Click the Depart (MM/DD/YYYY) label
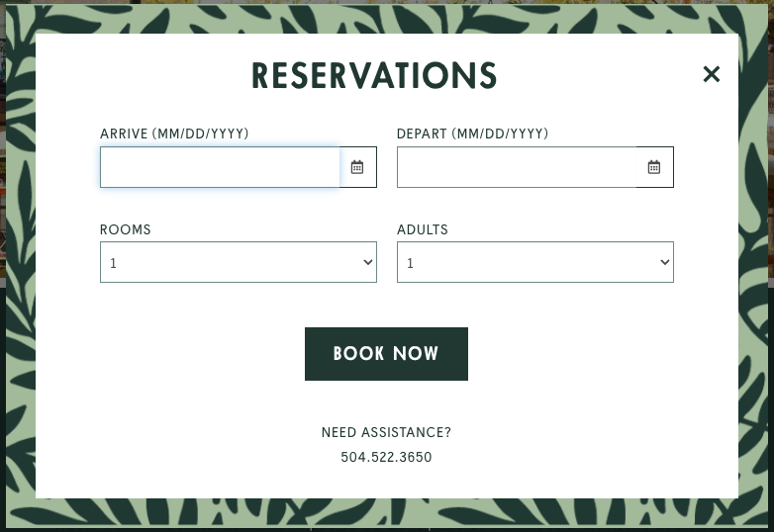This screenshot has width=774, height=532. (472, 133)
